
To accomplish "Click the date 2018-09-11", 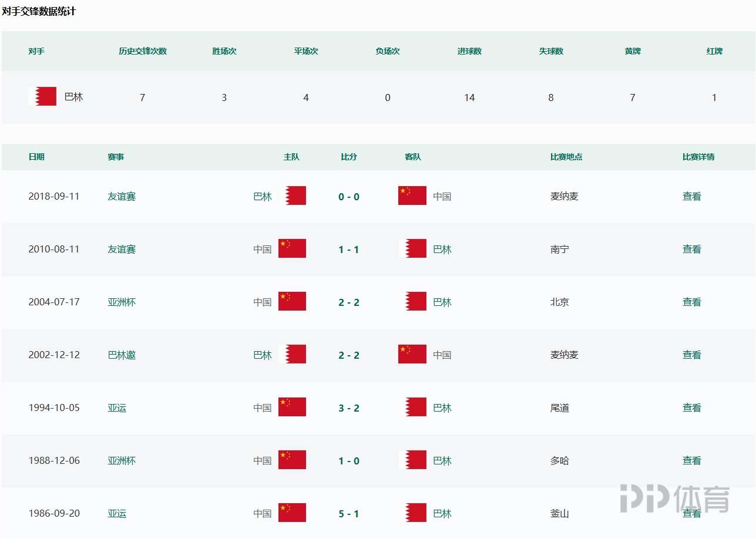I will 54,197.
